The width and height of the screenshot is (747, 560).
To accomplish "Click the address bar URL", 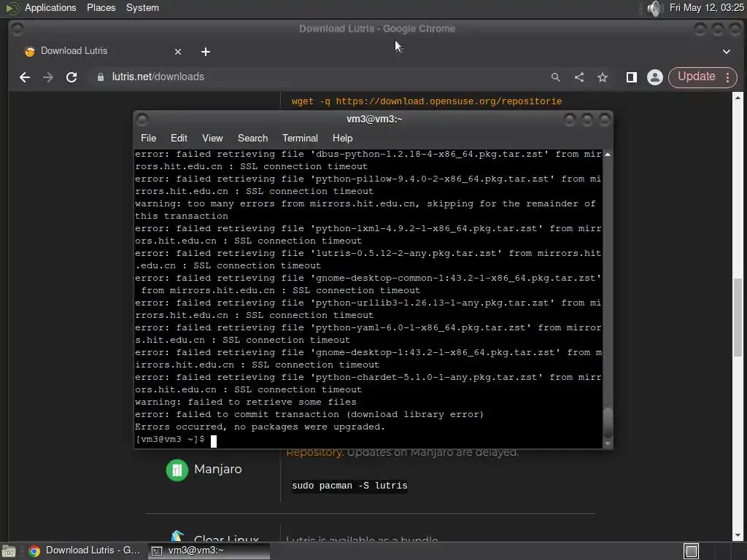I will tap(158, 77).
